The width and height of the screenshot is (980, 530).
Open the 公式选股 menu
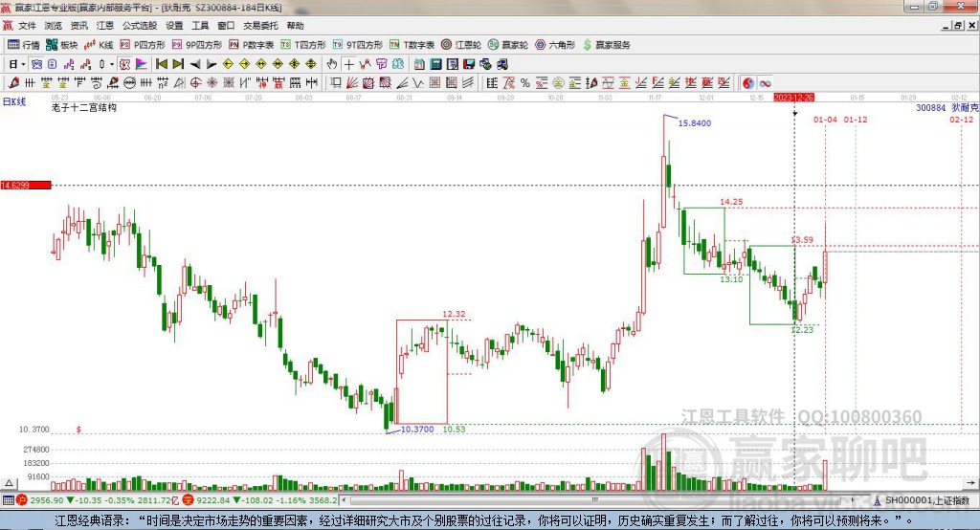point(140,26)
